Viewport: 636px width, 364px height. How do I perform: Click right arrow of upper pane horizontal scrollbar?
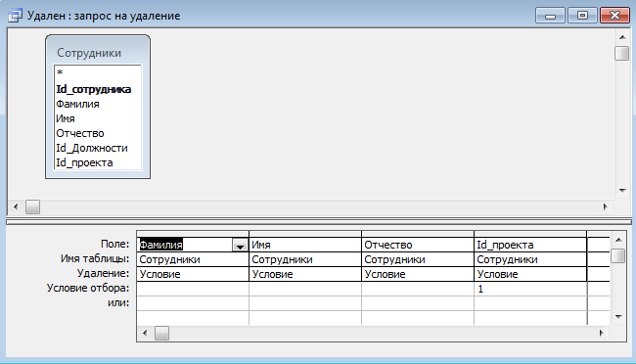[605, 207]
